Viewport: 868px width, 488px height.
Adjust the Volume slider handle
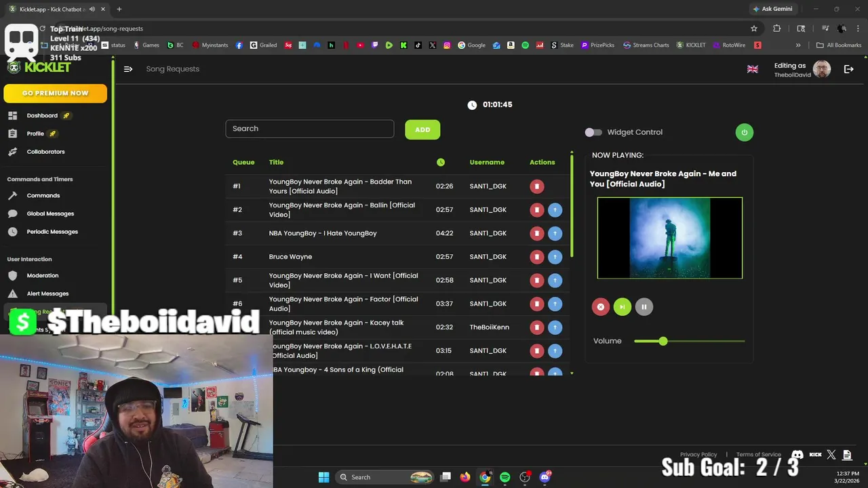(x=663, y=341)
